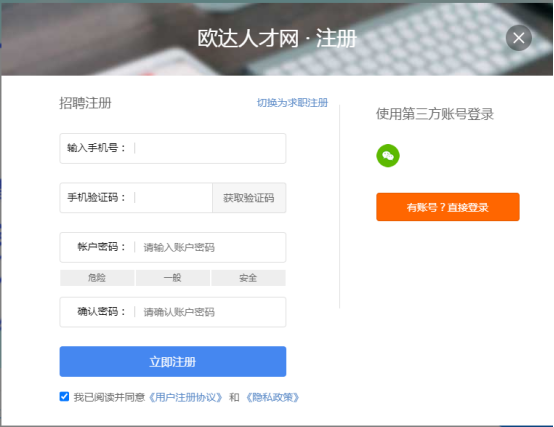Click the blue 立即注册 button

173,361
